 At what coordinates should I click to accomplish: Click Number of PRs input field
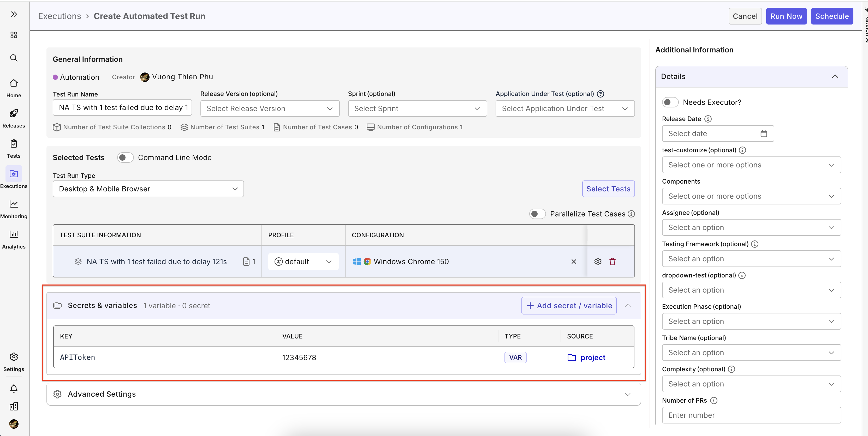[751, 415]
